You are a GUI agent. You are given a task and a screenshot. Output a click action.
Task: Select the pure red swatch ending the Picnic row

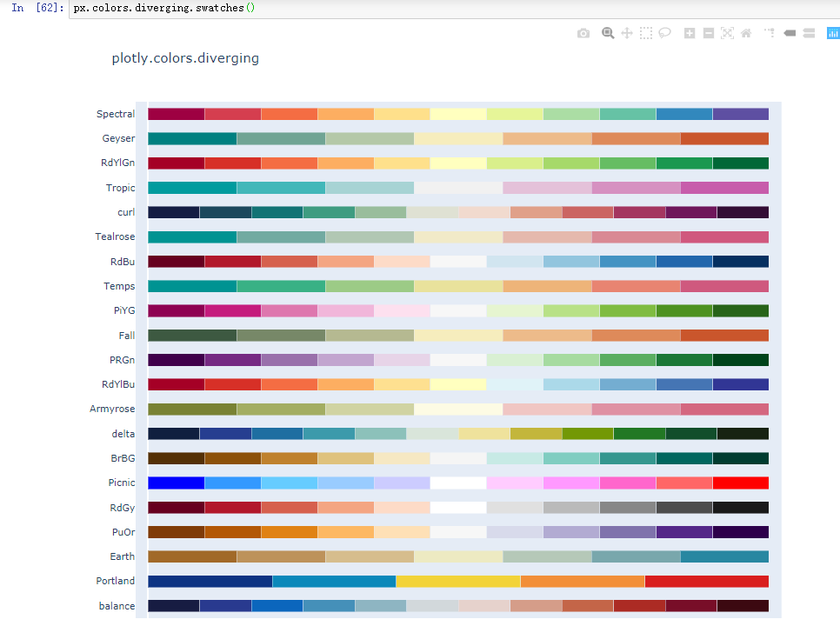(743, 483)
